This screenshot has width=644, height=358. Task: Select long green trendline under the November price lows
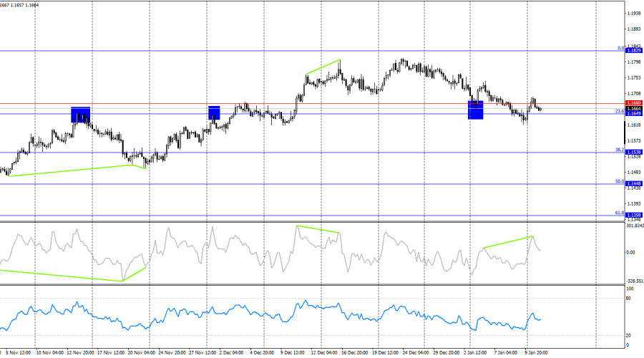[x=70, y=170]
